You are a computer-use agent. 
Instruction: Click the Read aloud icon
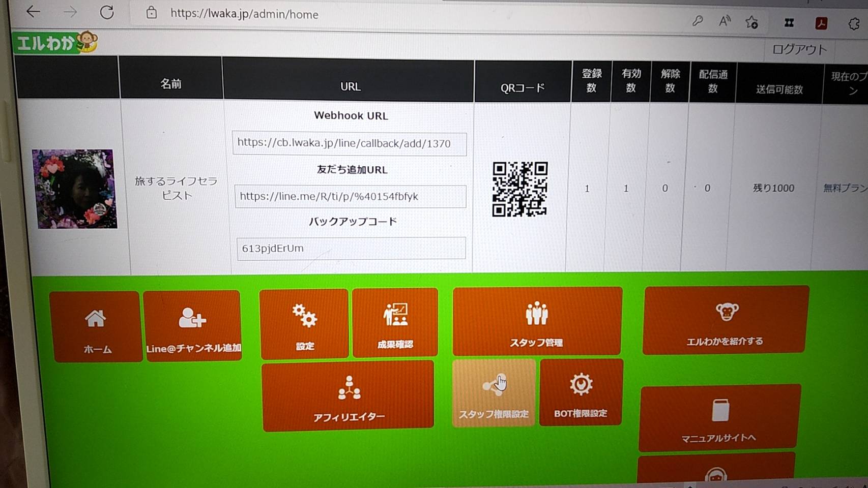coord(725,21)
